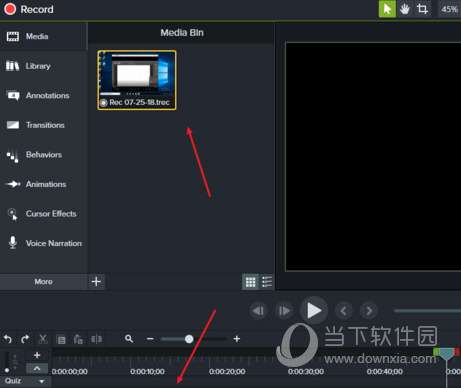Click the timeline zoom slider handle
The width and height of the screenshot is (461, 388).
(189, 339)
